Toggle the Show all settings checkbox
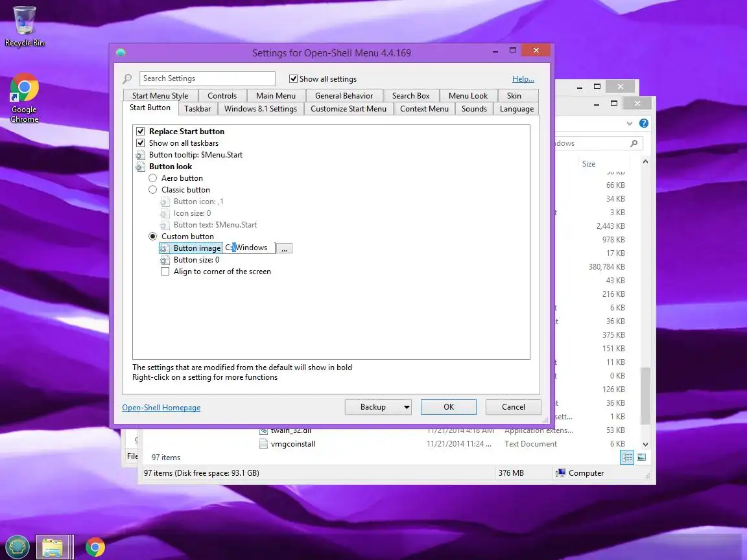 tap(294, 79)
